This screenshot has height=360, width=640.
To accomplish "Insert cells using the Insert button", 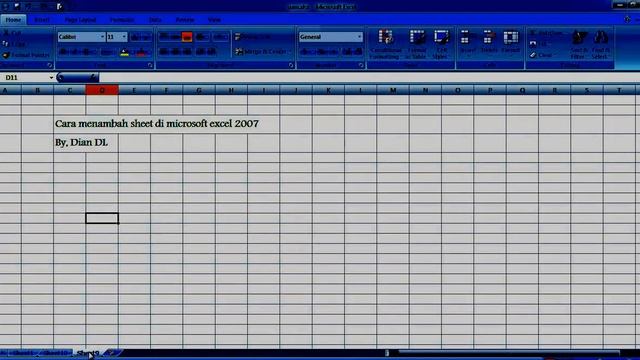I will click(x=467, y=42).
